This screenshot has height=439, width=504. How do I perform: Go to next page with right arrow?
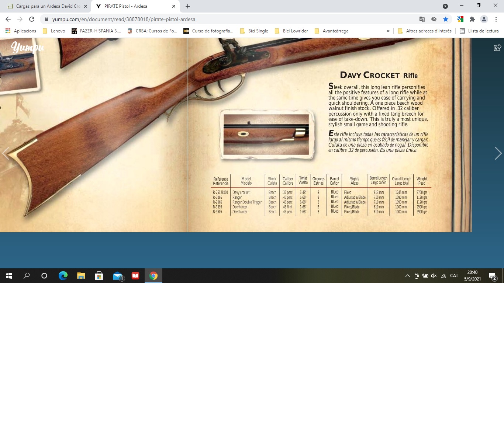pos(498,153)
